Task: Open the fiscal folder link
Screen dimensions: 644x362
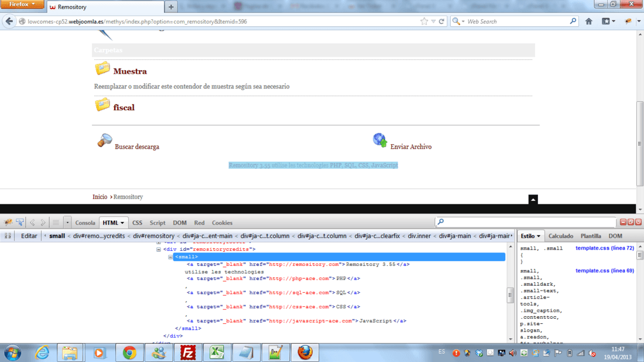Action: (x=124, y=108)
